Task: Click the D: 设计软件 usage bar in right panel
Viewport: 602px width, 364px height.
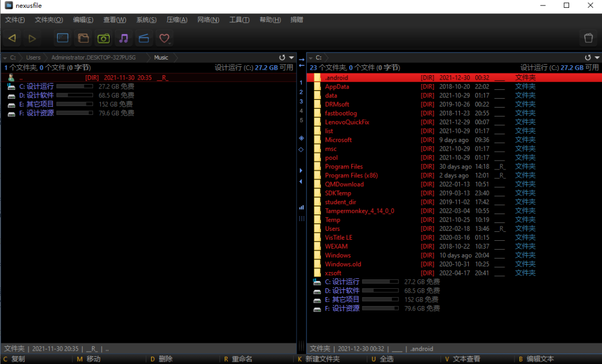Action: coord(381,290)
